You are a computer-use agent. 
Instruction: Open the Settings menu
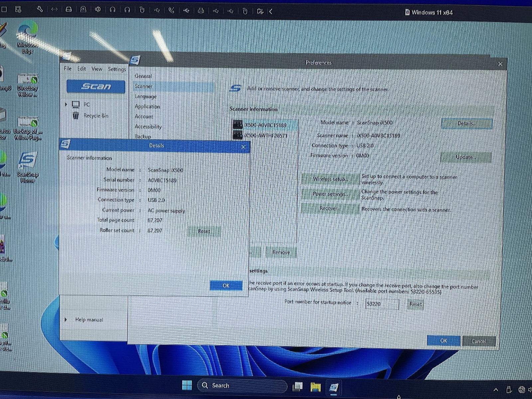point(117,69)
